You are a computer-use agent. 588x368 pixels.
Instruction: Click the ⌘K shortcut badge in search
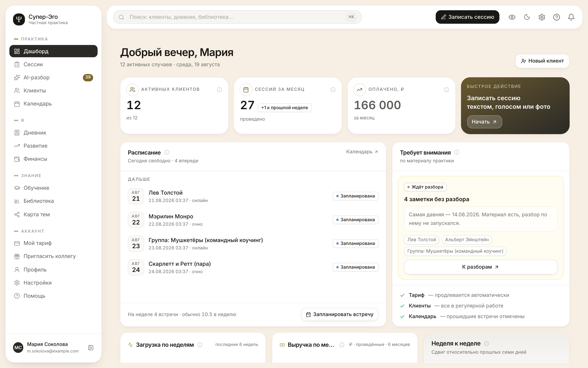(x=351, y=17)
